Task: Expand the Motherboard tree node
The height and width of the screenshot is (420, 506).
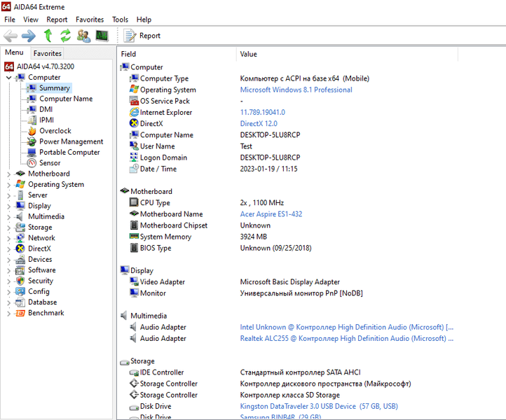Action: pos(8,174)
